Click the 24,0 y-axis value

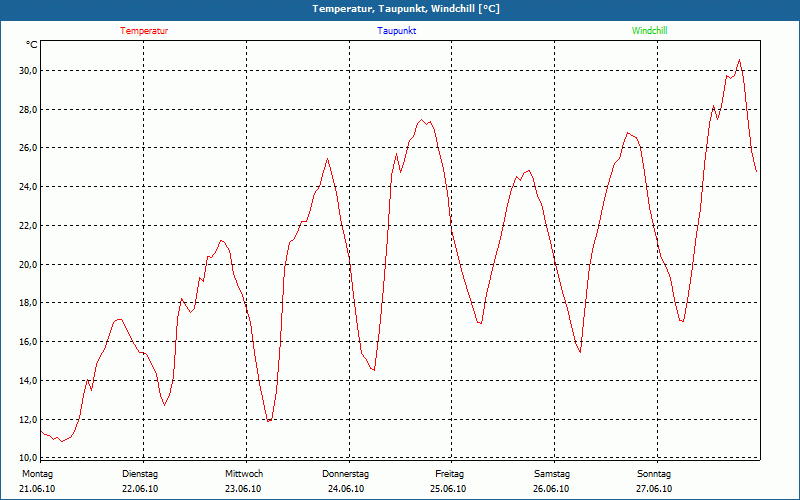coord(29,187)
